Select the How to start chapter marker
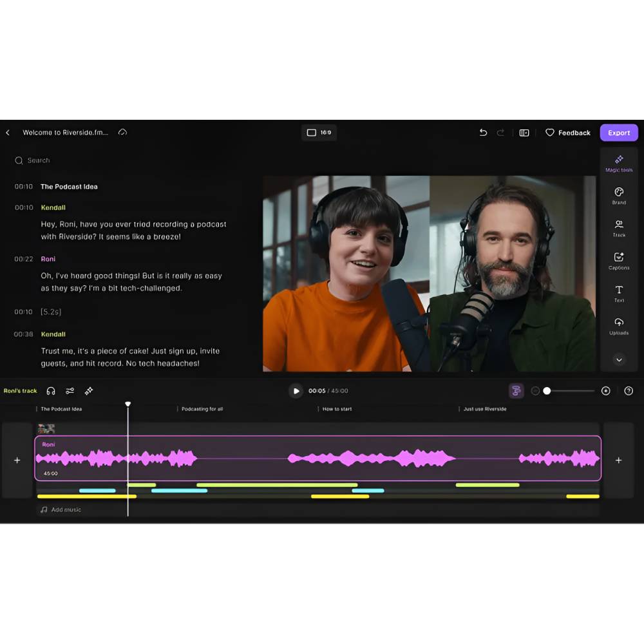 tap(337, 409)
